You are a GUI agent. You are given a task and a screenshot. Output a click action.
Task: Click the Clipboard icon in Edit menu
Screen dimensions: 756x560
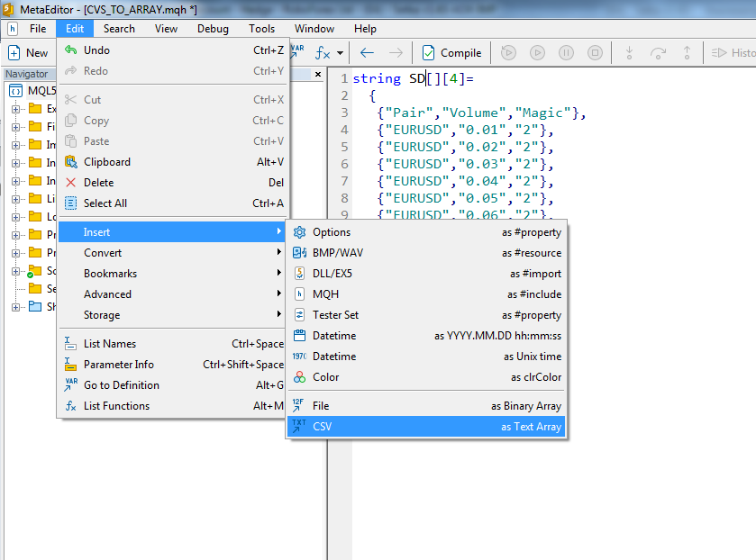[x=71, y=162]
